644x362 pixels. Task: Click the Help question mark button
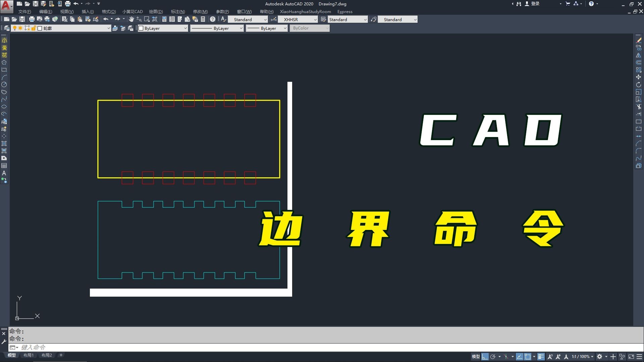pos(592,4)
